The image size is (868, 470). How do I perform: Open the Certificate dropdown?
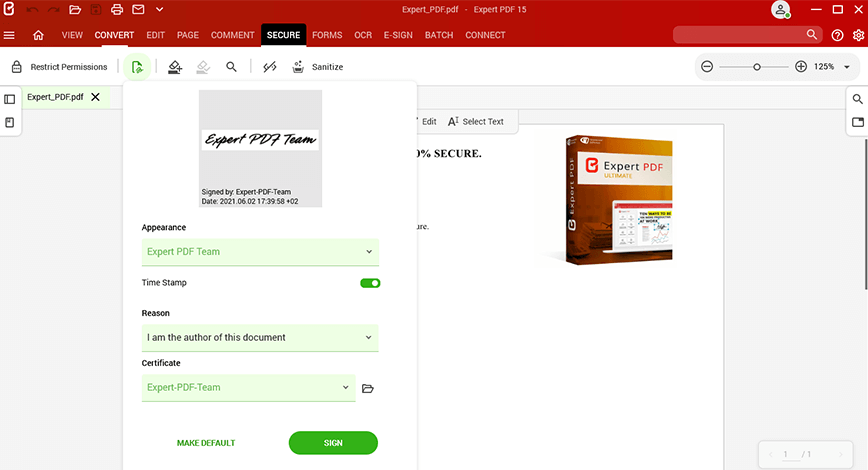[249, 388]
